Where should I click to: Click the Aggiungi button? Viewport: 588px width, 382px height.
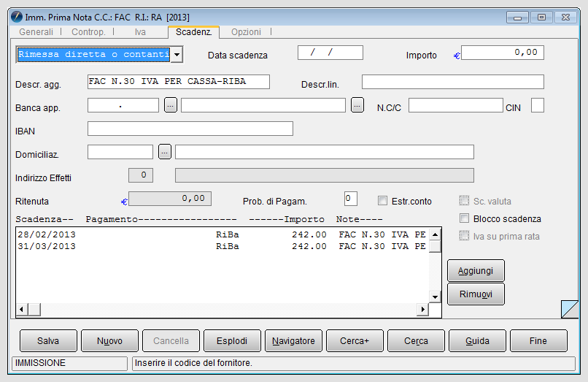click(476, 270)
